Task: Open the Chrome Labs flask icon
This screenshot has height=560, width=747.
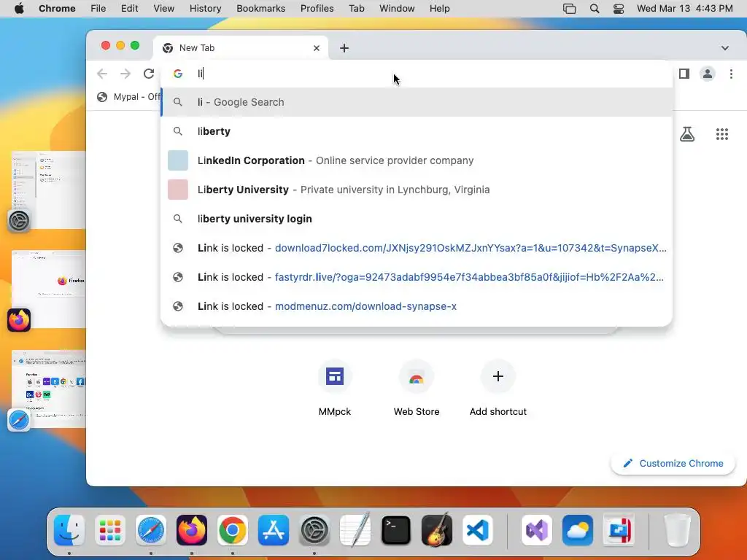Action: tap(687, 134)
